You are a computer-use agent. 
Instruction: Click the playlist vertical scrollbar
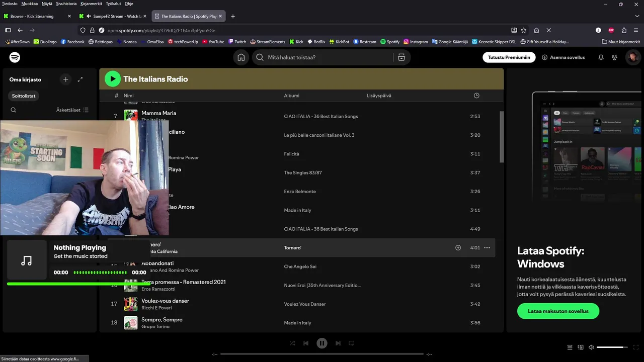[x=501, y=137]
